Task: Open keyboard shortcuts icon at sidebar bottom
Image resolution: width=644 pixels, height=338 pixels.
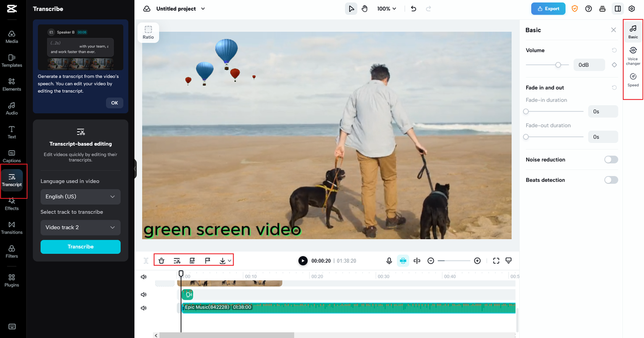Action: pos(12,327)
